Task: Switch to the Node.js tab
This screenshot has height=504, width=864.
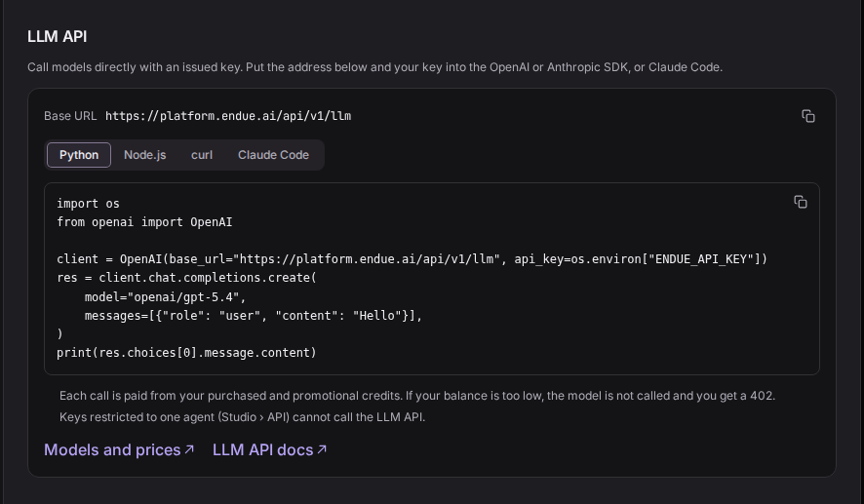Action: coord(145,155)
